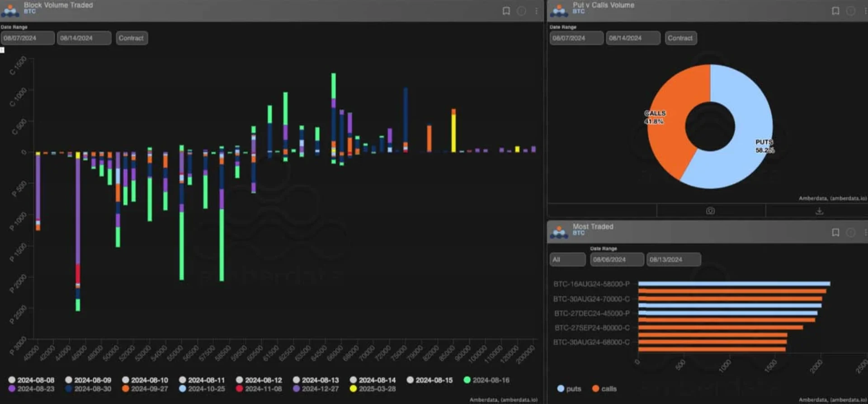Click the Amberdata logo in Block Volume Traded header

[10, 10]
